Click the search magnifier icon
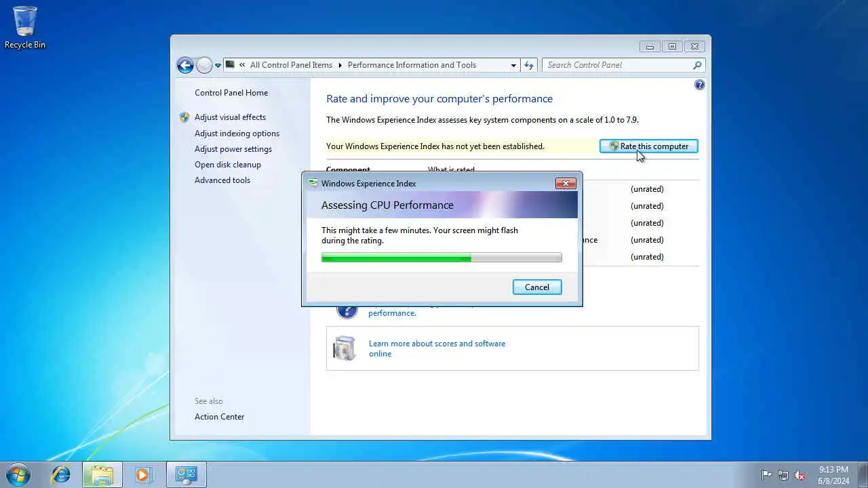Screen dimensions: 868x488 697,65
